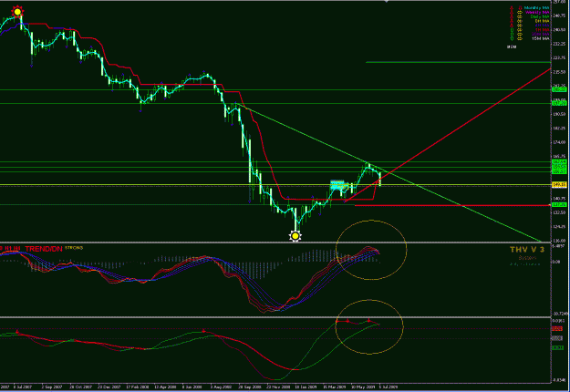570x392 pixels.
Task: Click the 116.00 price axis value
Action: pyautogui.click(x=559, y=241)
